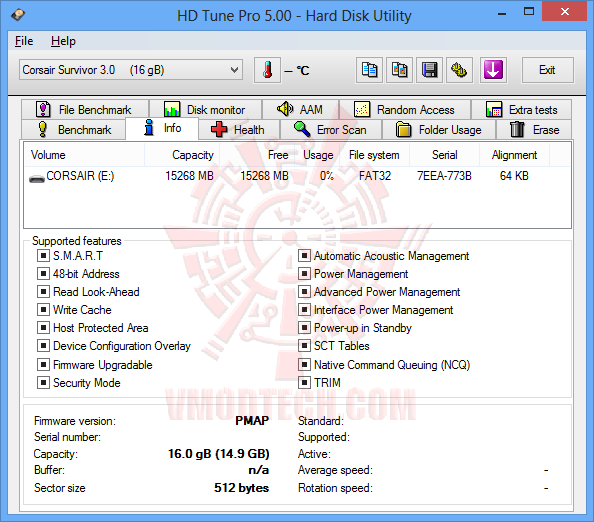The image size is (594, 522).
Task: Click the FAT32 file system cell
Action: 375,176
